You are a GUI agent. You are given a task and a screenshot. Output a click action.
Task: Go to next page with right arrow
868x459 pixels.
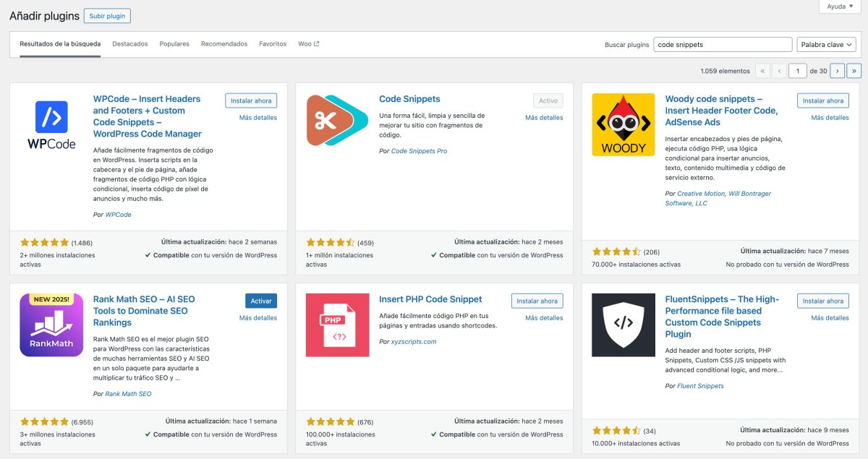coord(838,71)
